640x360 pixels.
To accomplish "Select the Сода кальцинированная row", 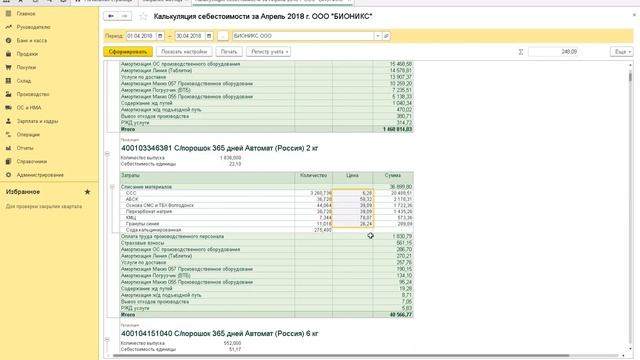I will 267,230.
